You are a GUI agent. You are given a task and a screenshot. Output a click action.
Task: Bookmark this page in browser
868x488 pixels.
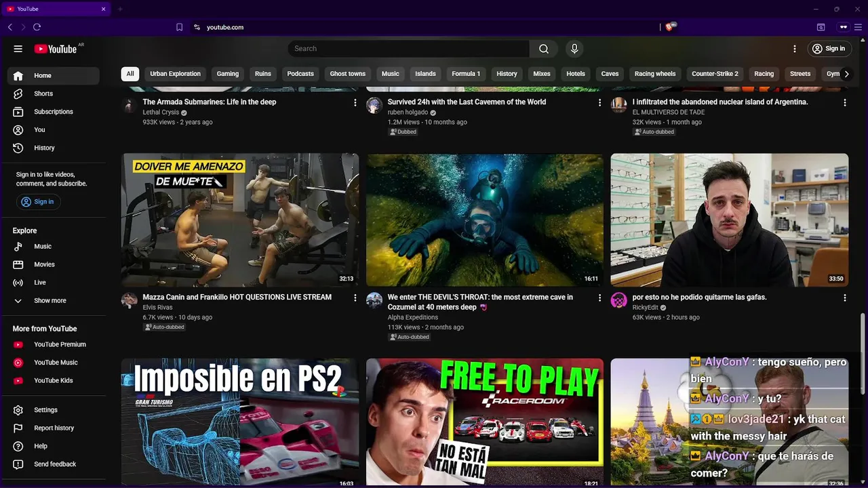[x=179, y=27]
